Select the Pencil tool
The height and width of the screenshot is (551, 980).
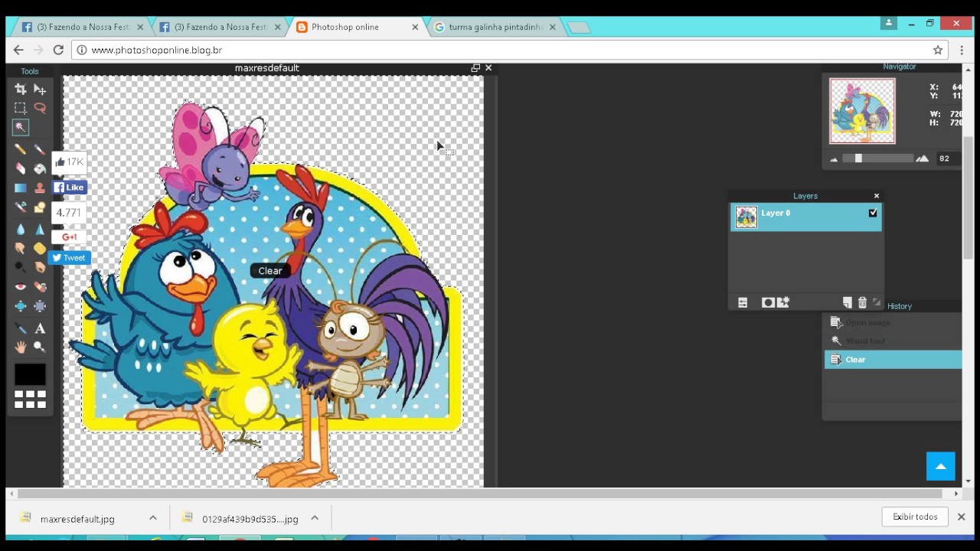point(21,149)
